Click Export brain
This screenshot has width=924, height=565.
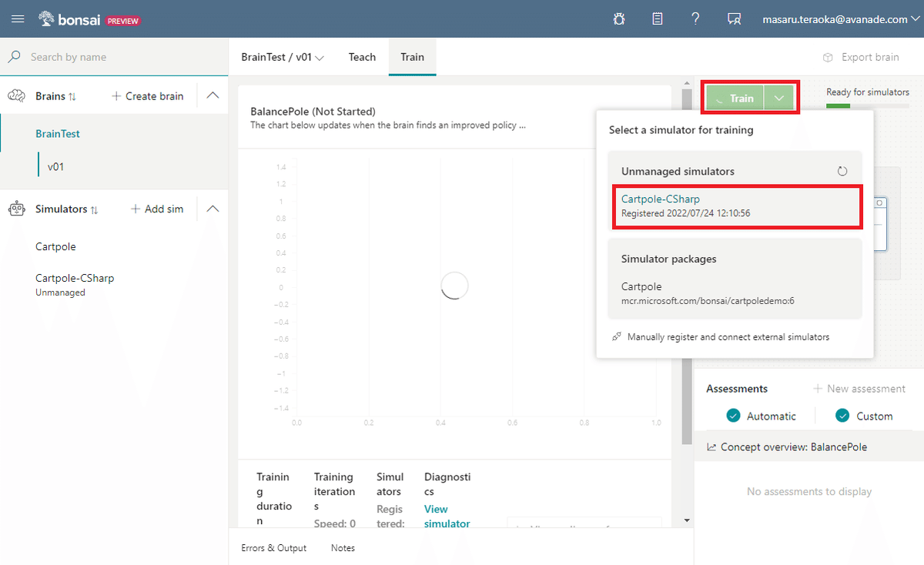(x=860, y=57)
